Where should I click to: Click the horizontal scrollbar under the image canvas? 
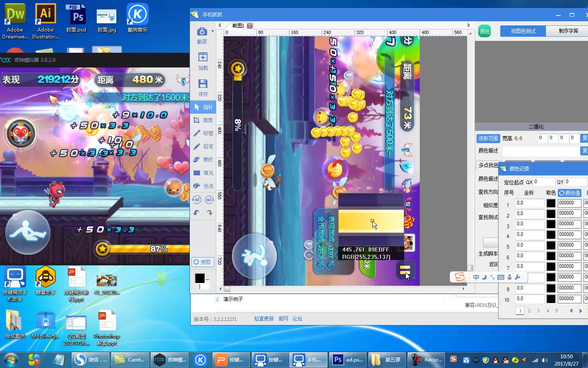(x=342, y=289)
